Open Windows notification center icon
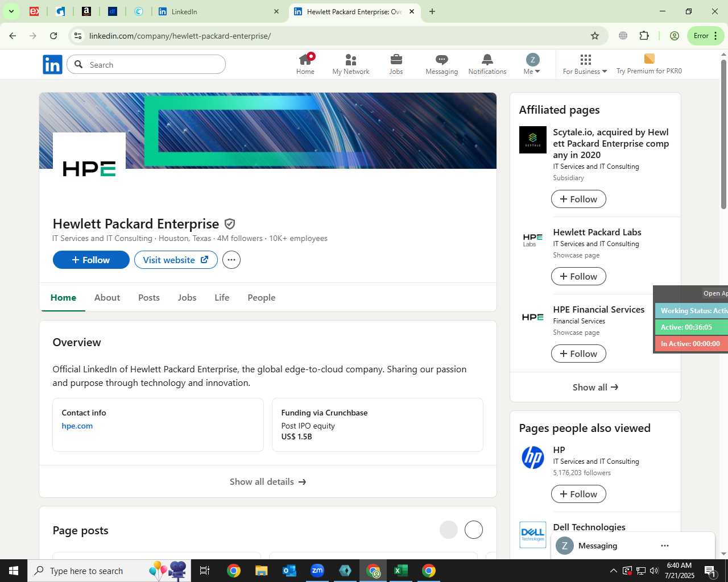This screenshot has width=728, height=582. pos(710,571)
